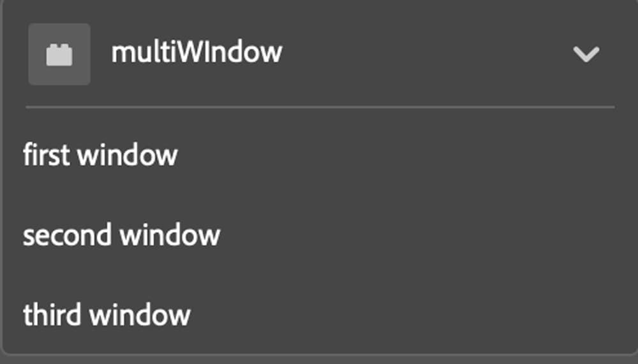Image resolution: width=638 pixels, height=364 pixels.
Task: Show the panel labeled third window
Action: (107, 315)
